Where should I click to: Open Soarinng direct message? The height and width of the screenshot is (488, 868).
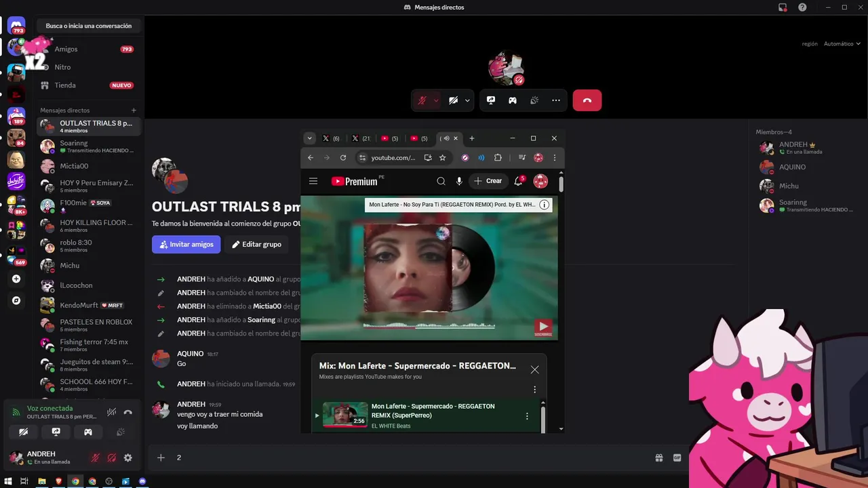click(88, 146)
